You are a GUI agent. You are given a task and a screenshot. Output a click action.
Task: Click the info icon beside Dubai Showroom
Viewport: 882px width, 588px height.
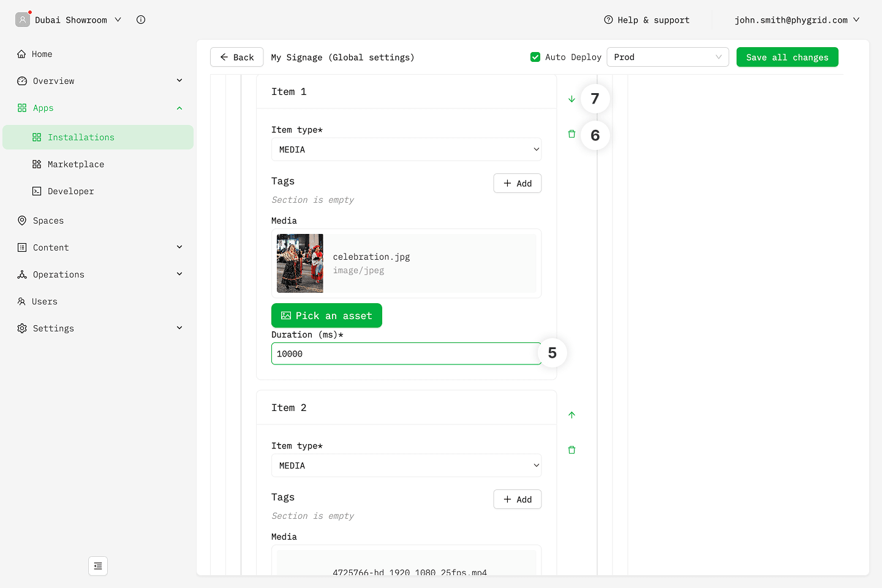141,20
